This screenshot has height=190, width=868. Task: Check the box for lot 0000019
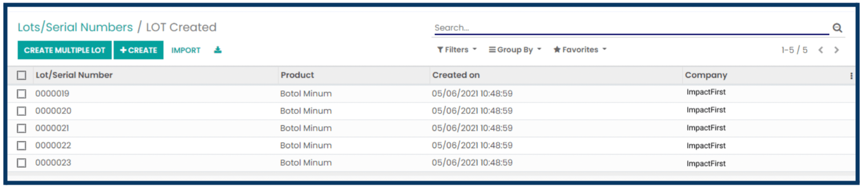(x=21, y=94)
